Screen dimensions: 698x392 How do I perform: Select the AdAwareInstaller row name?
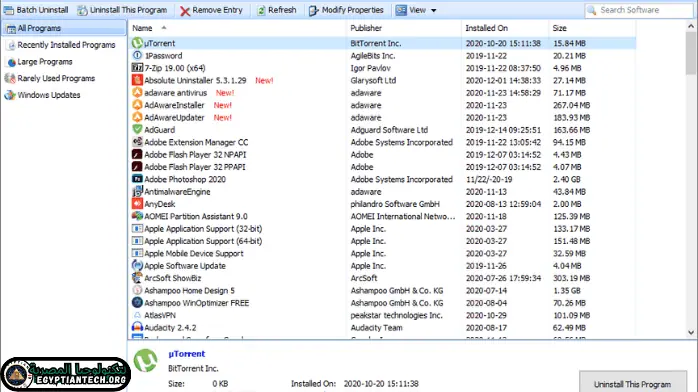coord(174,105)
